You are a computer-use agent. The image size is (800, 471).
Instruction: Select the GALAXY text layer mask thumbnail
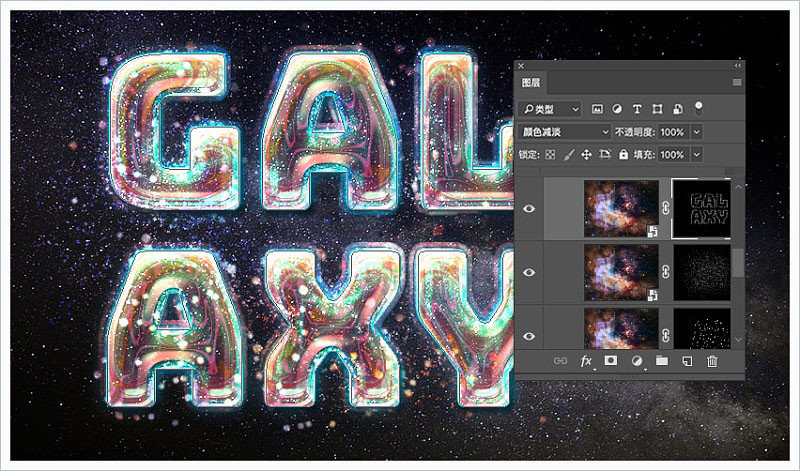click(702, 208)
